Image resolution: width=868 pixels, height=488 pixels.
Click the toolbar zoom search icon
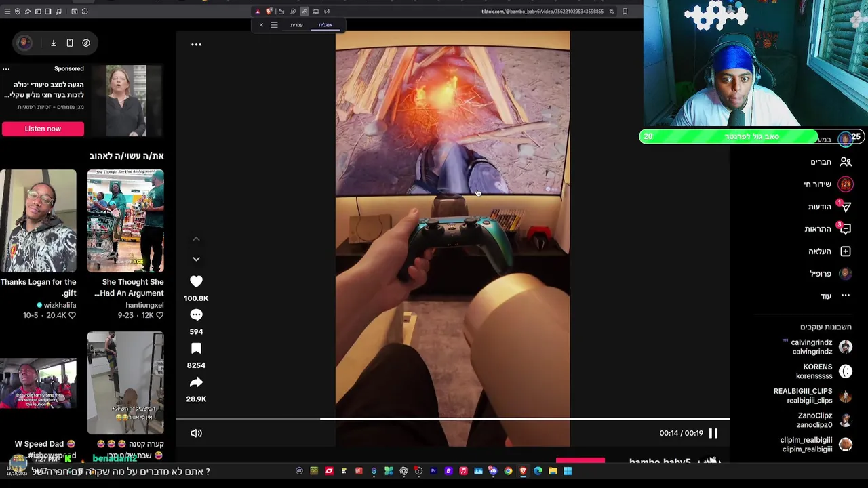click(x=293, y=12)
